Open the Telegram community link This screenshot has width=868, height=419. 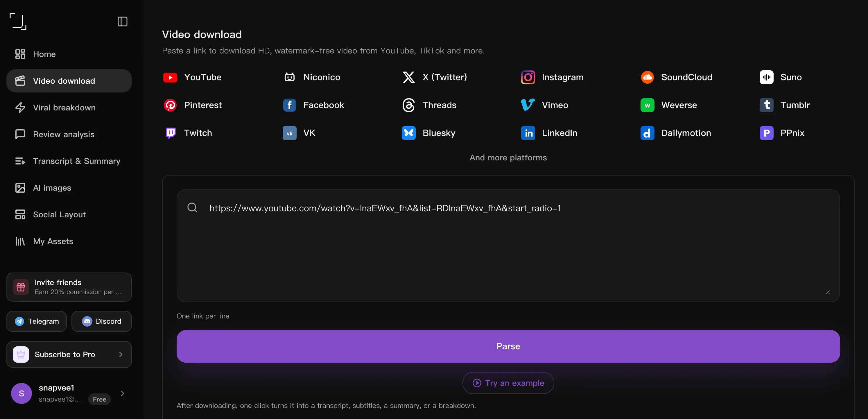(36, 321)
